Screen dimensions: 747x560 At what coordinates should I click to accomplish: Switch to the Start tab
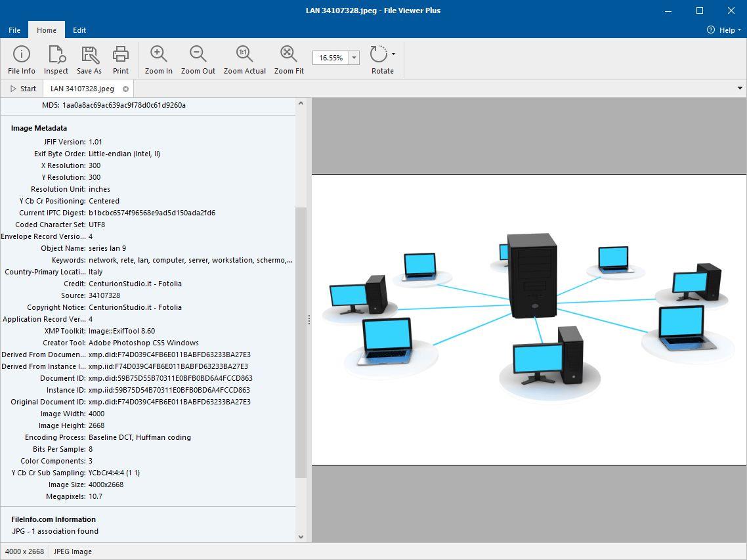tap(23, 89)
